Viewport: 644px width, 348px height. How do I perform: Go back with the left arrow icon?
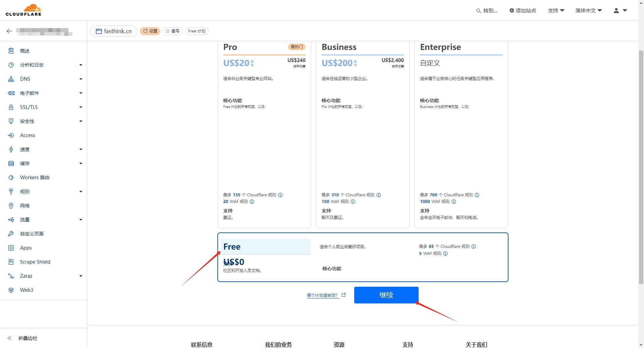[9, 31]
